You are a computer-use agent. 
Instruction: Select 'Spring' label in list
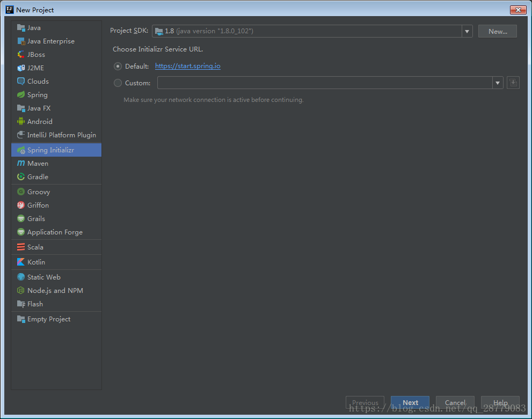pos(38,95)
